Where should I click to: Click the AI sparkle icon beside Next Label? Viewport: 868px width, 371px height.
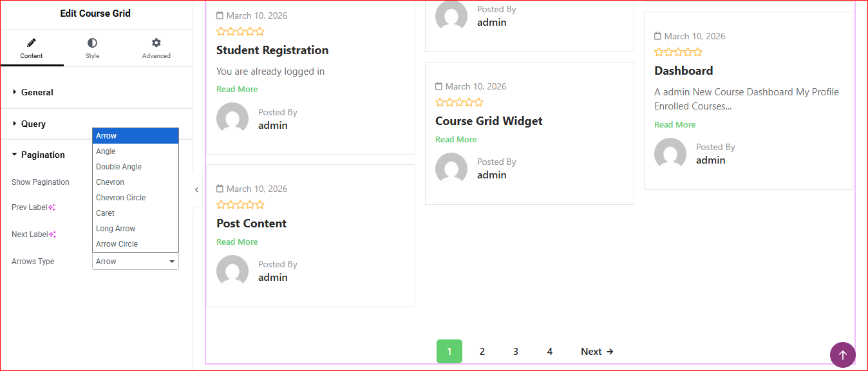[53, 234]
